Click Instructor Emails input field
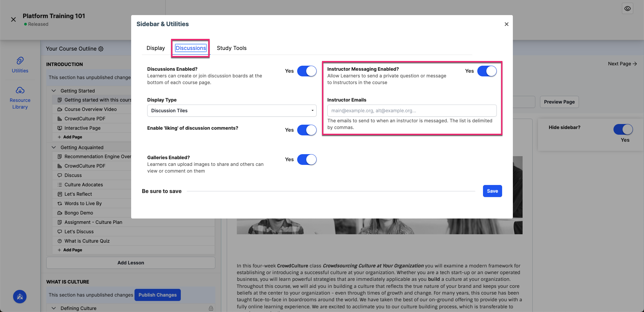 click(412, 111)
